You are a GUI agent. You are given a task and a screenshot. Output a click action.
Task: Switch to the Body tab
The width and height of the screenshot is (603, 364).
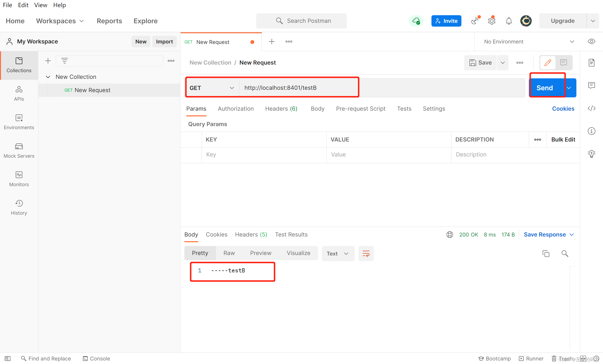coord(318,109)
